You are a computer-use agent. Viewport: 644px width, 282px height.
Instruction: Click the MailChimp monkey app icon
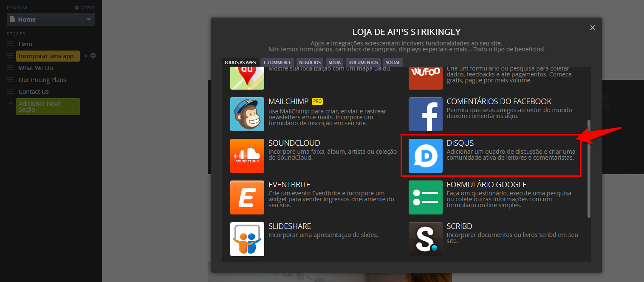point(247,114)
